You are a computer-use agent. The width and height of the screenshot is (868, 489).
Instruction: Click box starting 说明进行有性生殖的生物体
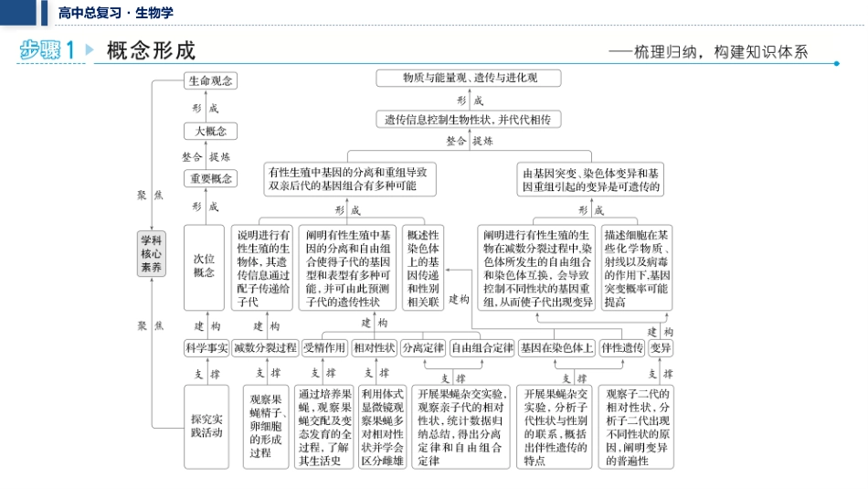263,268
